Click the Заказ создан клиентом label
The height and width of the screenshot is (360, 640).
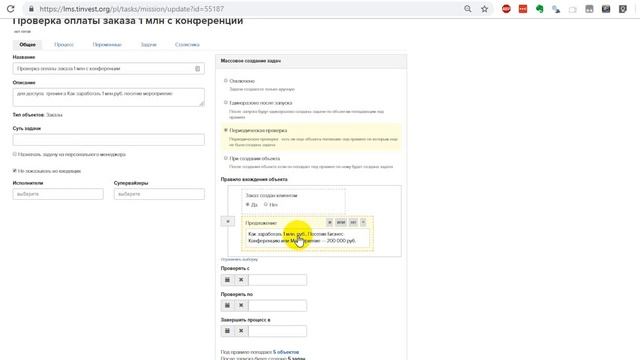tap(271, 196)
